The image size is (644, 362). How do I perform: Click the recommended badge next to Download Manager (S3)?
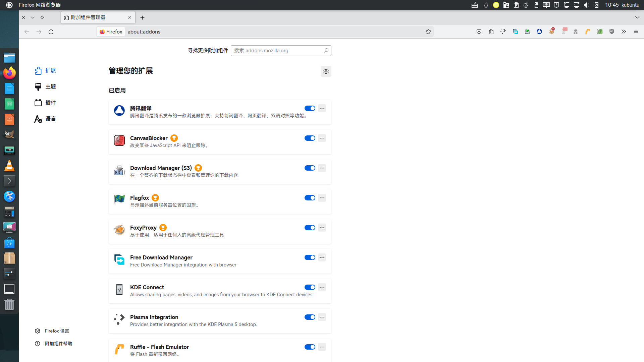click(x=198, y=168)
